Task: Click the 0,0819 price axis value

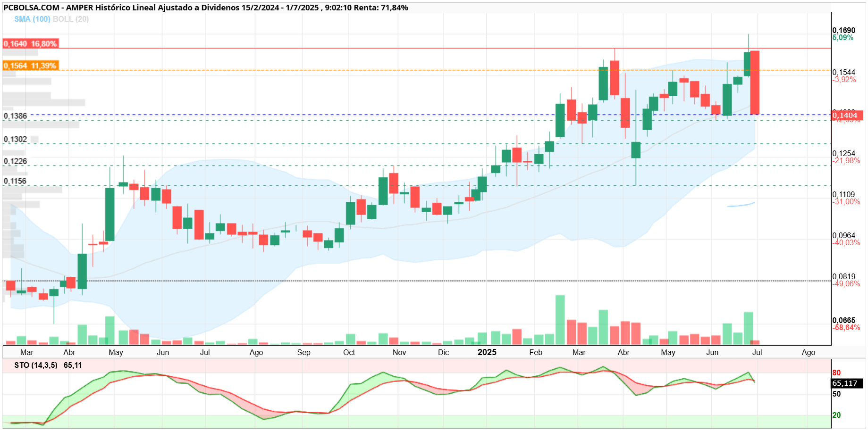Action: coord(843,276)
